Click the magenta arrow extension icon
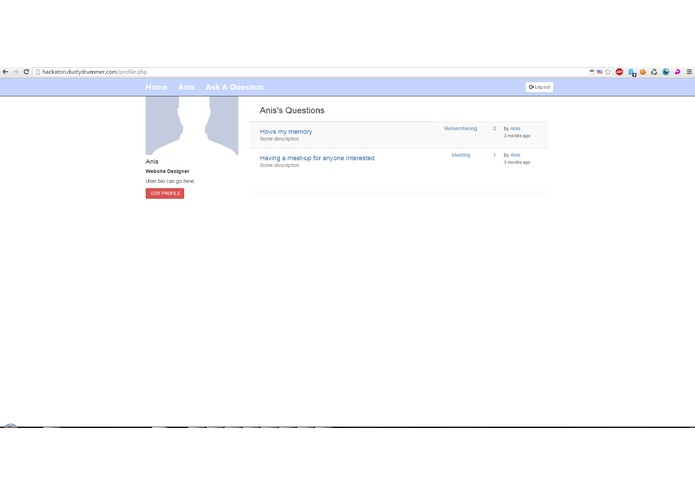695x494 pixels. pos(677,72)
